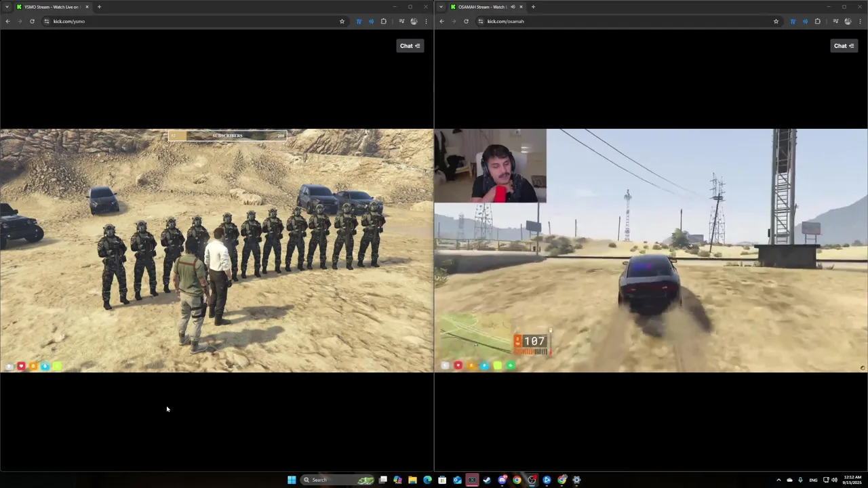868x488 pixels.
Task: Expand the tab search dropdown in OSAMAH window
Action: tap(441, 7)
